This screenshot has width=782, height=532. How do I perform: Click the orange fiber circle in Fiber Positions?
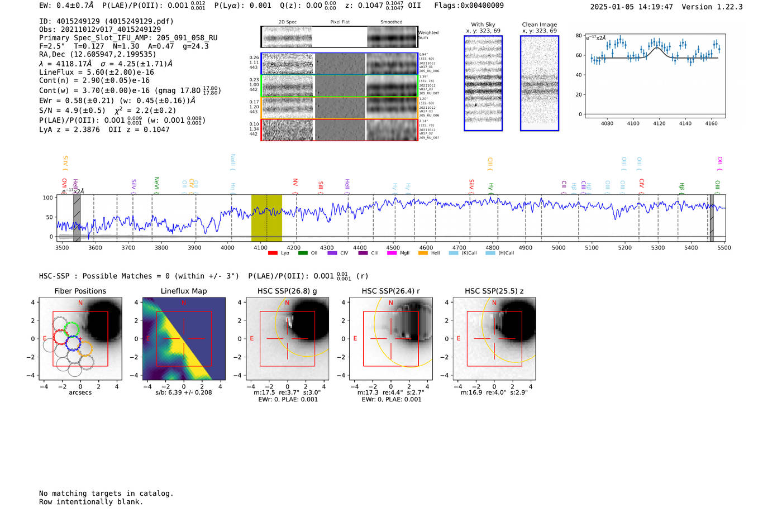(x=84, y=349)
